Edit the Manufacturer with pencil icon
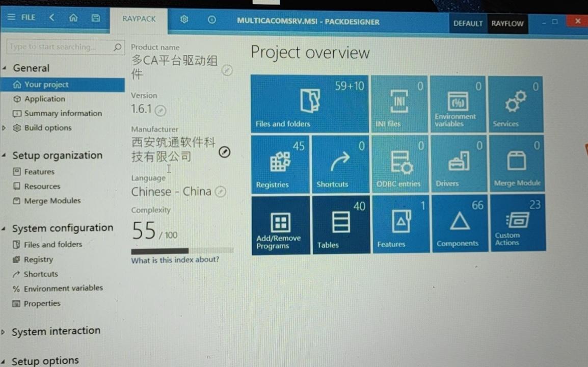 coord(224,152)
